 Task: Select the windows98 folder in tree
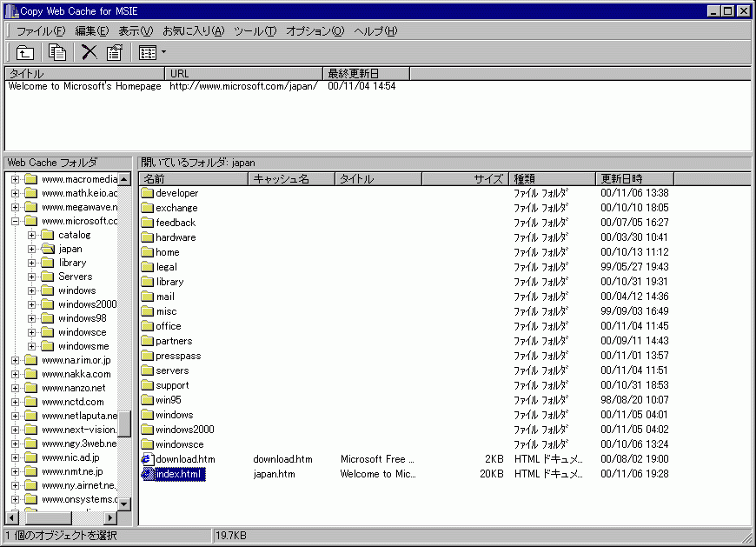(83, 318)
